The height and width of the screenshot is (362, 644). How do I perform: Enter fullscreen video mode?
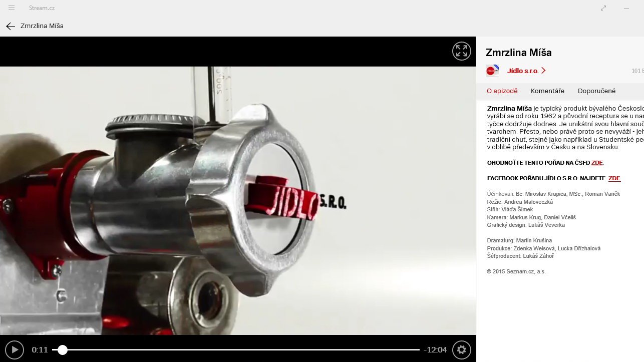coord(461,51)
